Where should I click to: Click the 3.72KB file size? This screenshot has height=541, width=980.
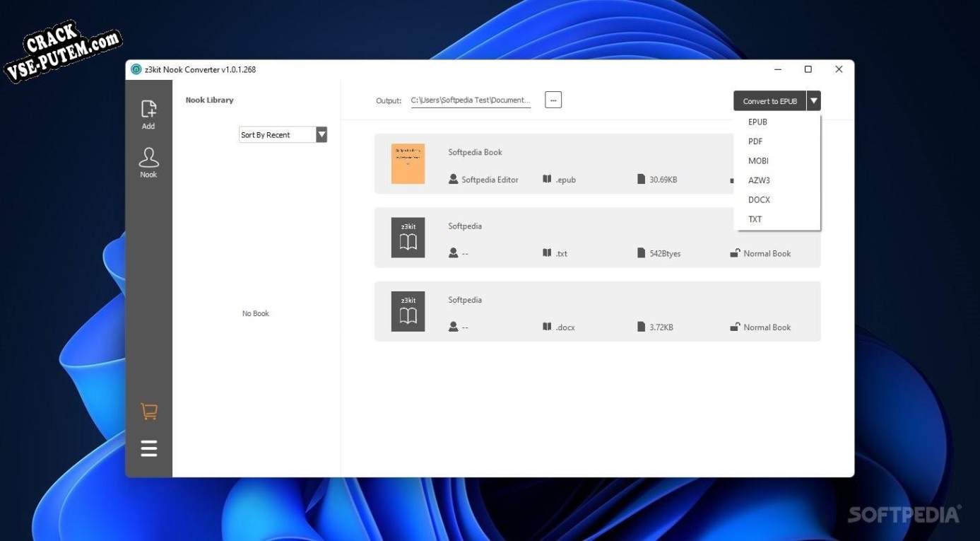[661, 327]
